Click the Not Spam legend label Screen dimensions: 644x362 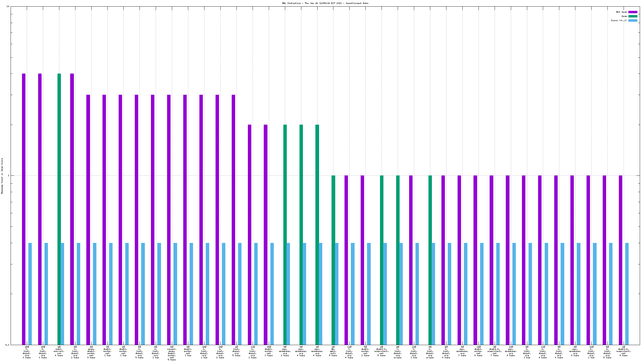pyautogui.click(x=621, y=12)
